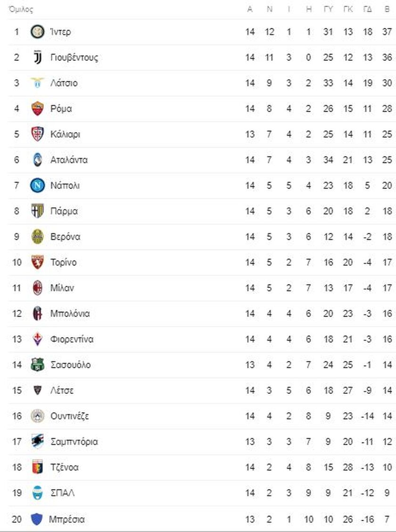396x532 pixels.
Task: Select the Sassuolo green crest icon
Action: click(37, 365)
